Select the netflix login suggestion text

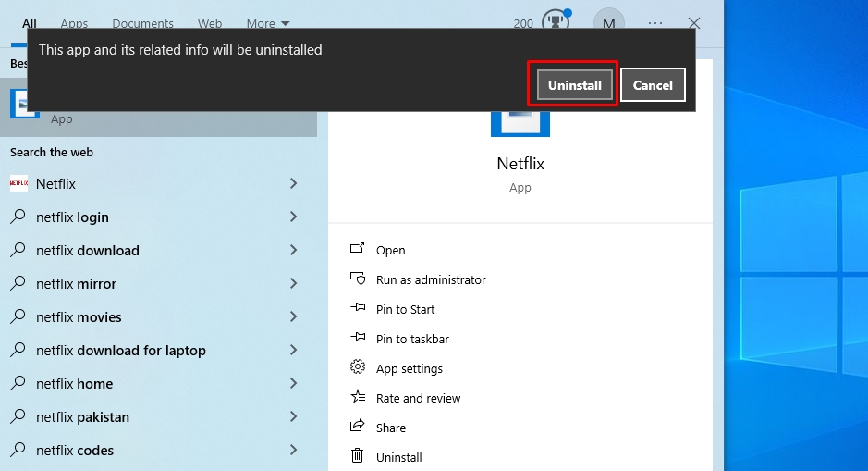(x=72, y=217)
